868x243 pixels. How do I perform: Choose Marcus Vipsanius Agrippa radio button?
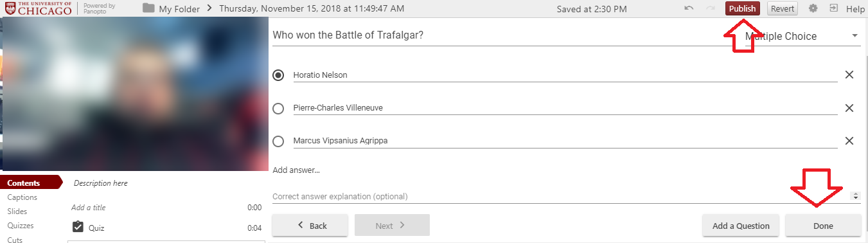click(278, 141)
